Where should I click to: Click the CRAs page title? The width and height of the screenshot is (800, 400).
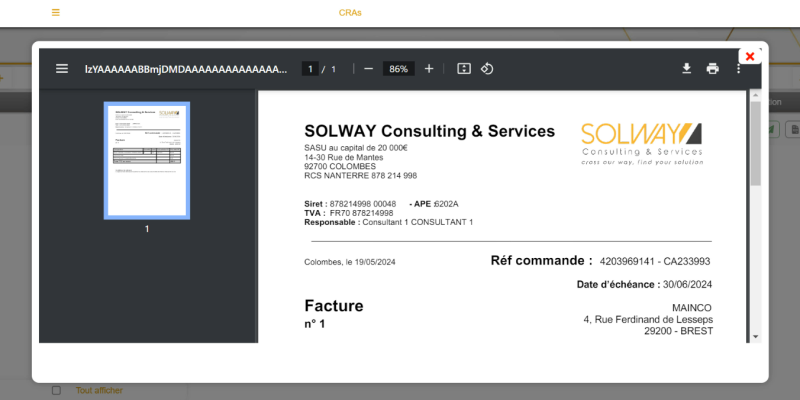pyautogui.click(x=350, y=13)
